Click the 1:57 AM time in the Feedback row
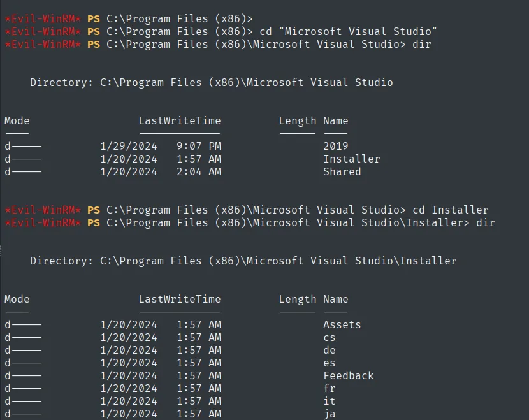529x420 pixels. [199, 375]
